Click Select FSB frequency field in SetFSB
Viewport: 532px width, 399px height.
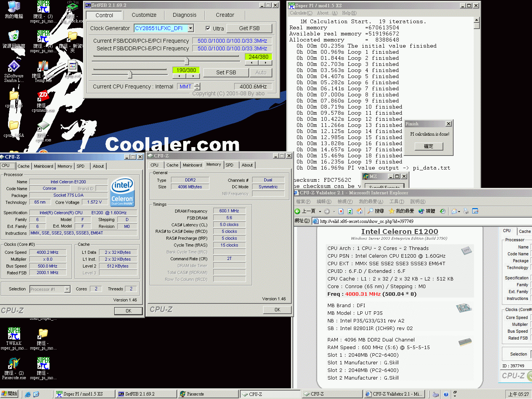[232, 48]
